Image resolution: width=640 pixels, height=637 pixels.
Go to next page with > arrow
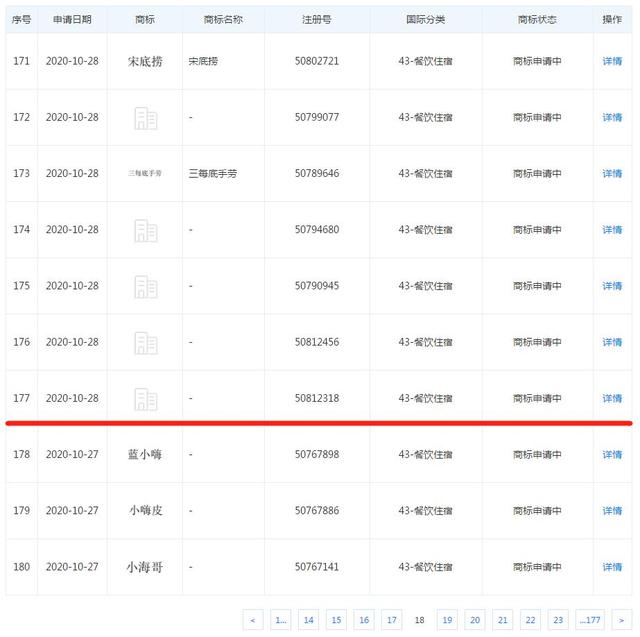pos(621,620)
